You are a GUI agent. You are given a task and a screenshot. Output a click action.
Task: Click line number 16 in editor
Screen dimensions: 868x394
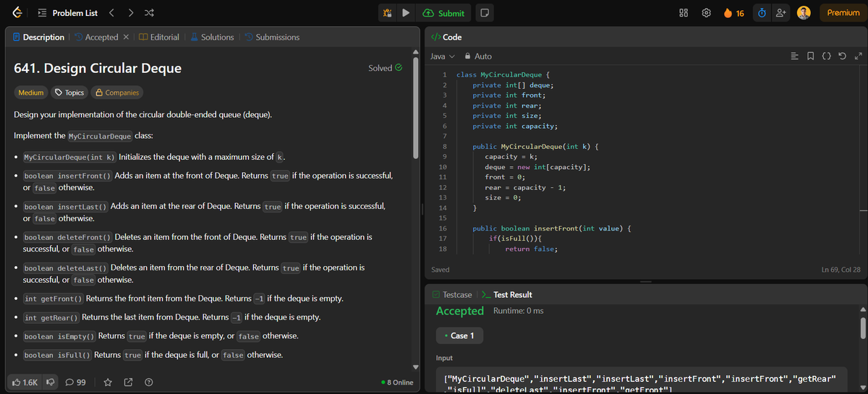click(443, 228)
